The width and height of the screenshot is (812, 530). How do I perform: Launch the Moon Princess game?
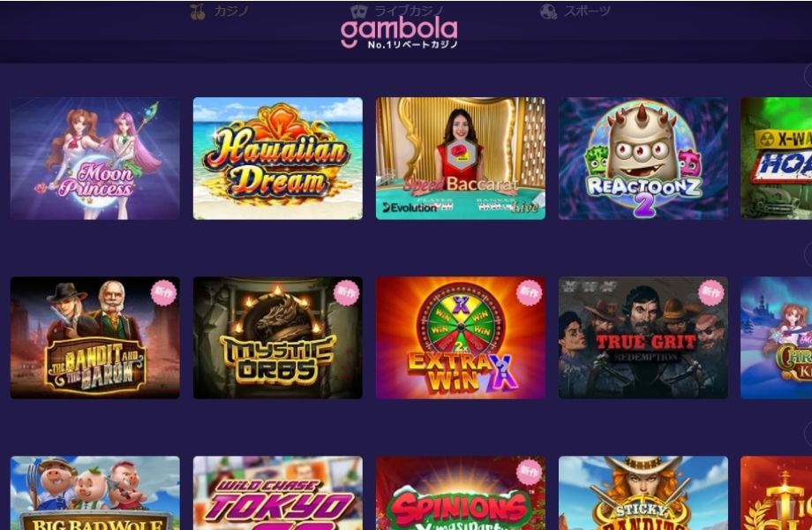(x=95, y=158)
